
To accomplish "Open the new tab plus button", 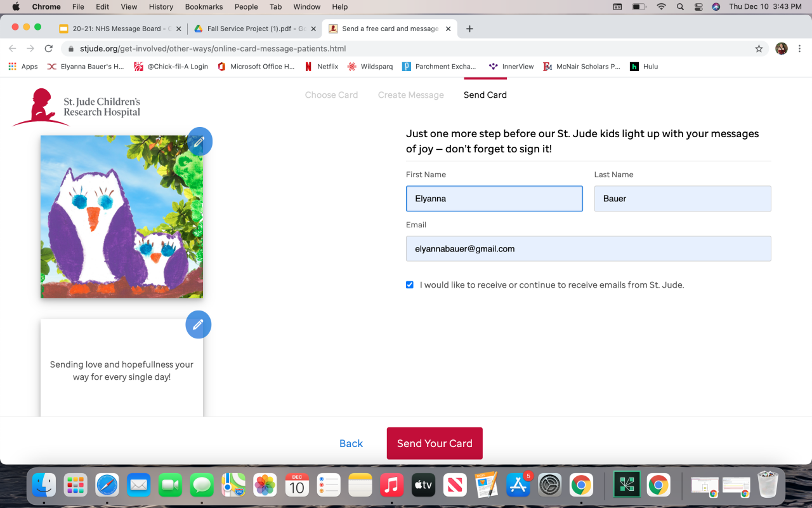I will [469, 29].
